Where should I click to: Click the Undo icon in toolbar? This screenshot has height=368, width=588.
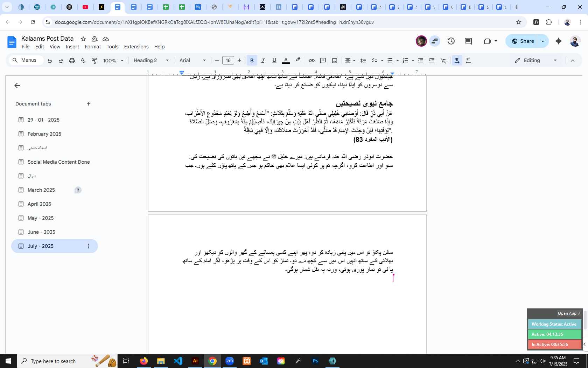50,61
